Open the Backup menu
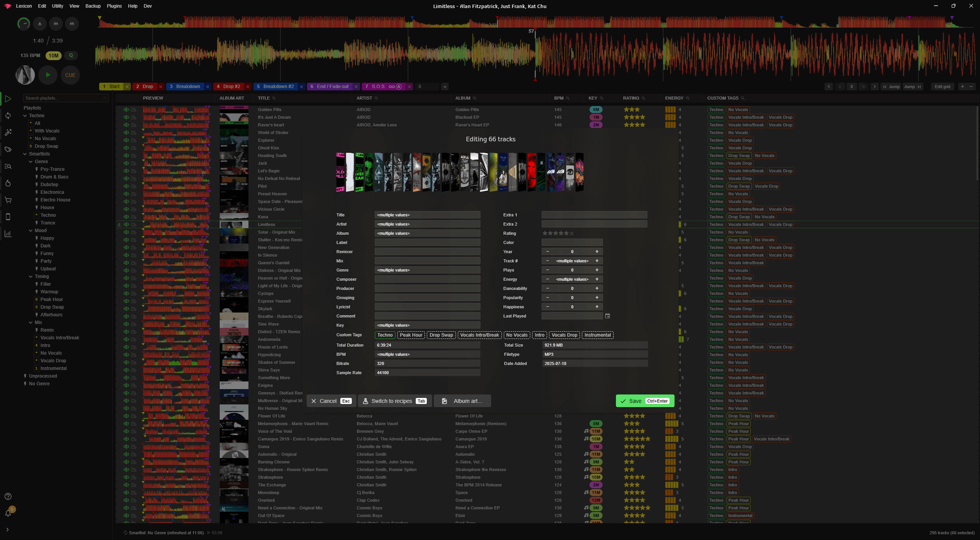Image resolution: width=980 pixels, height=540 pixels. pyautogui.click(x=92, y=6)
